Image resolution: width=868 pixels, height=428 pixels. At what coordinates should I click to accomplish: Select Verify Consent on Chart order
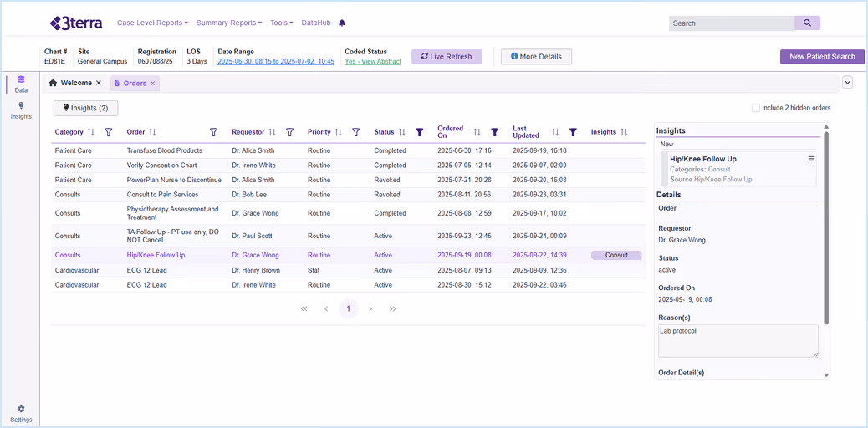[348, 165]
